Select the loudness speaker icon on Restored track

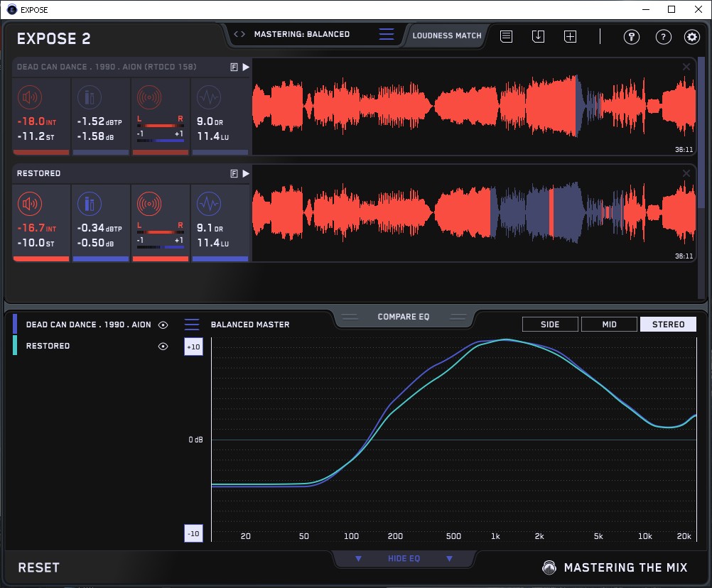pyautogui.click(x=30, y=204)
